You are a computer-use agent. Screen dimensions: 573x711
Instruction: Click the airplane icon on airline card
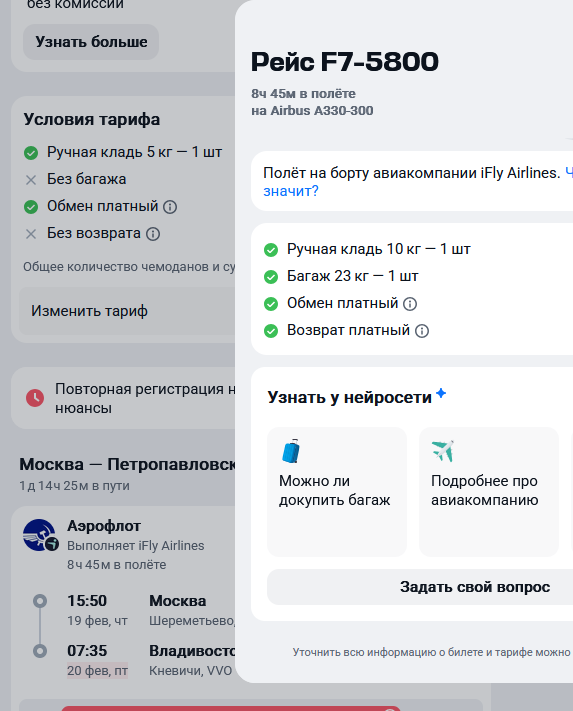[443, 451]
